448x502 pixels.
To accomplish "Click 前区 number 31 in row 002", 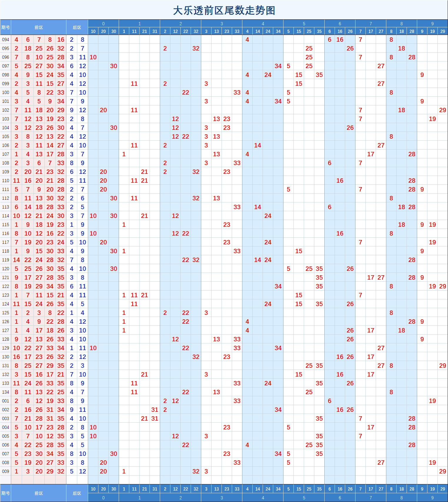I will tap(50, 410).
